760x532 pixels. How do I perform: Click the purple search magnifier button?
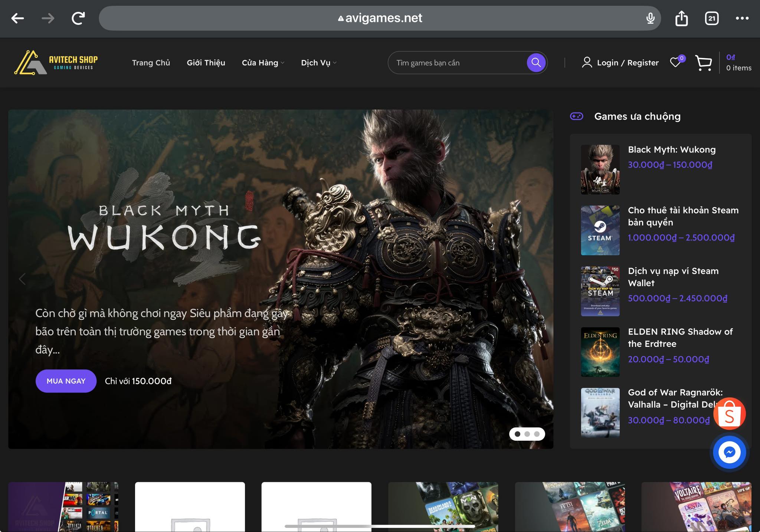(536, 62)
